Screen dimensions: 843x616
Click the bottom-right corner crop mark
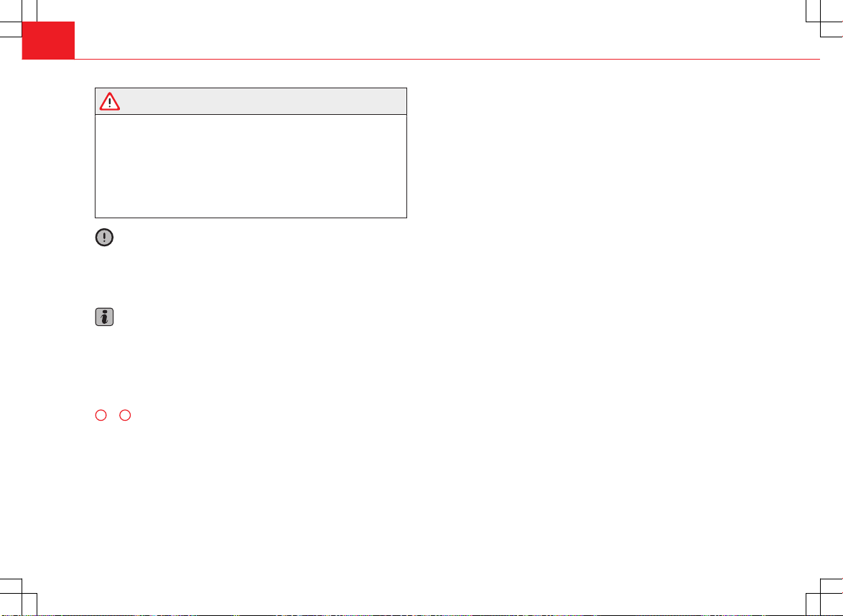coord(821,594)
